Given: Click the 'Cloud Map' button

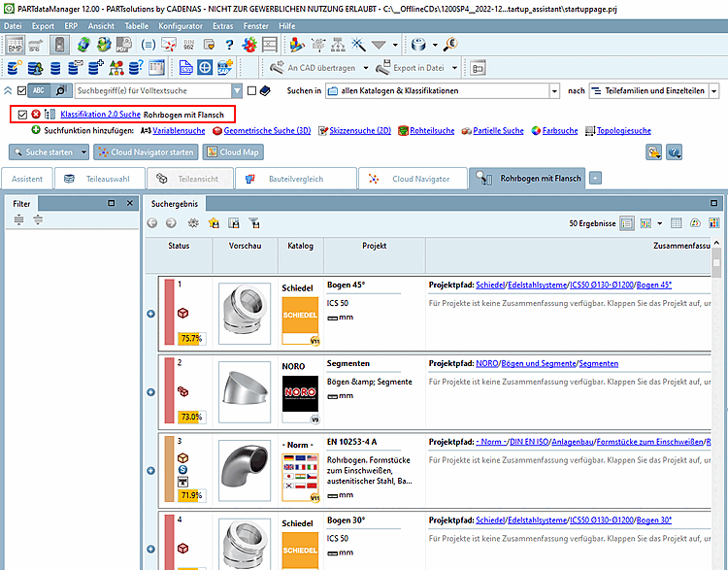Looking at the screenshot, I should pyautogui.click(x=233, y=151).
